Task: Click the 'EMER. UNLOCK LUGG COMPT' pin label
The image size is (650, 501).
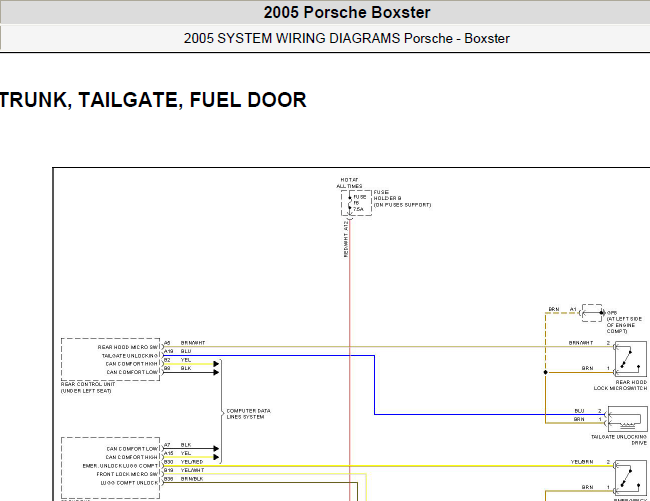Action: click(x=120, y=466)
